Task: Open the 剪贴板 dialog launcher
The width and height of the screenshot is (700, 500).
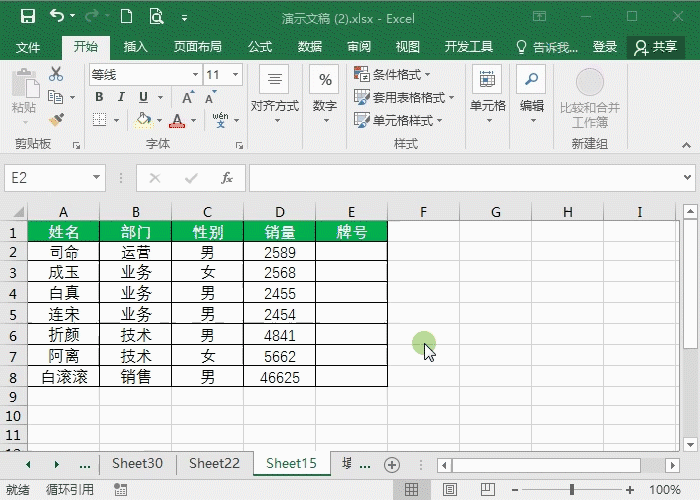Action: [x=76, y=146]
